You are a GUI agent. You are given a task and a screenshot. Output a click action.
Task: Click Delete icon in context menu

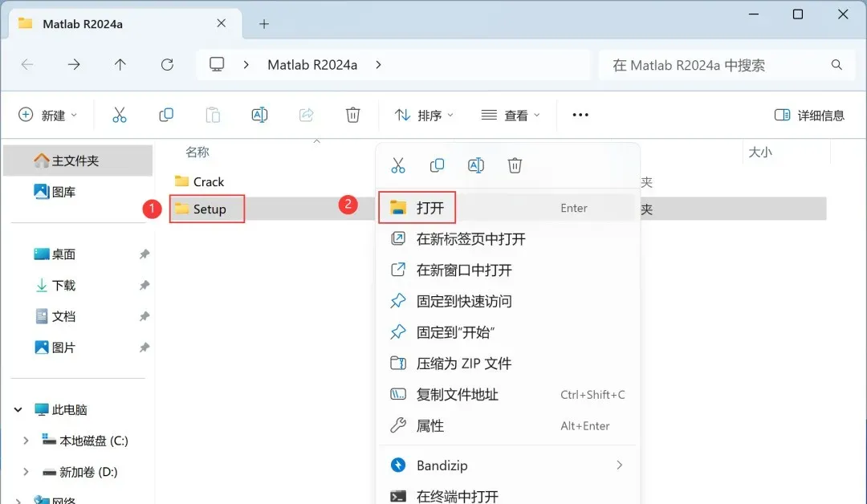click(x=515, y=165)
